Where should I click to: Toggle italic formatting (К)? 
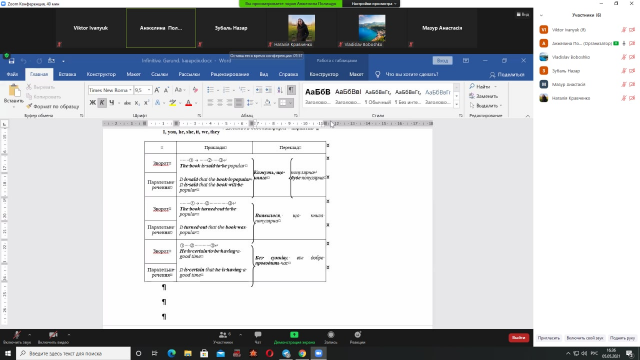(x=102, y=103)
